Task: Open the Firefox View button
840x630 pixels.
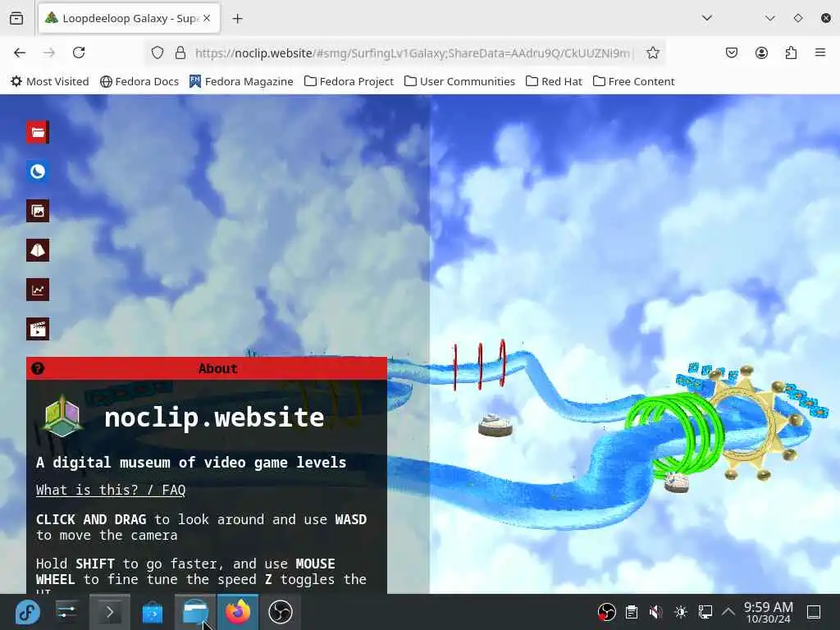Action: [x=16, y=18]
